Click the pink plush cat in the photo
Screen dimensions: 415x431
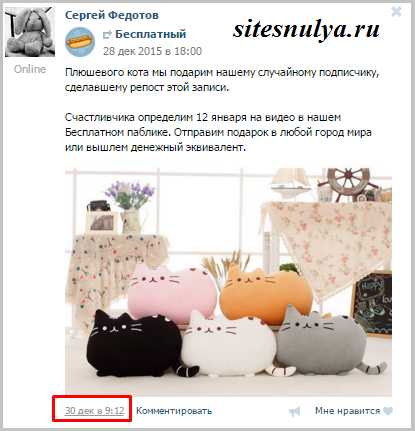(x=172, y=292)
